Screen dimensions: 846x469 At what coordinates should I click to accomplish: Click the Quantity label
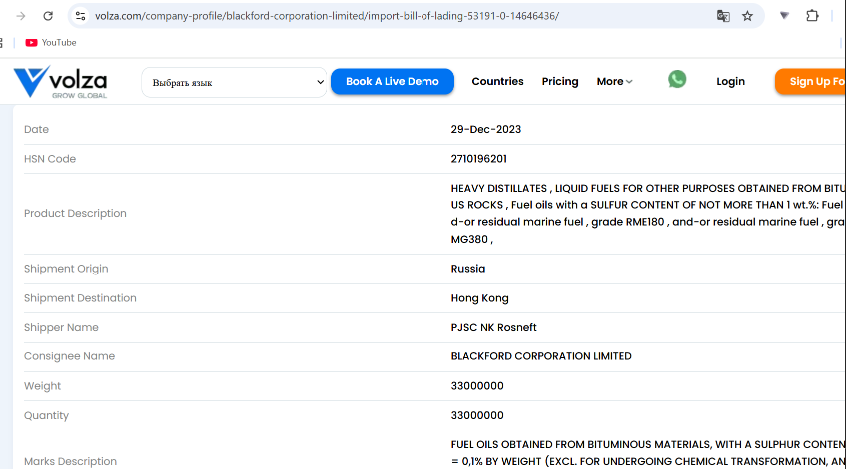coord(46,416)
